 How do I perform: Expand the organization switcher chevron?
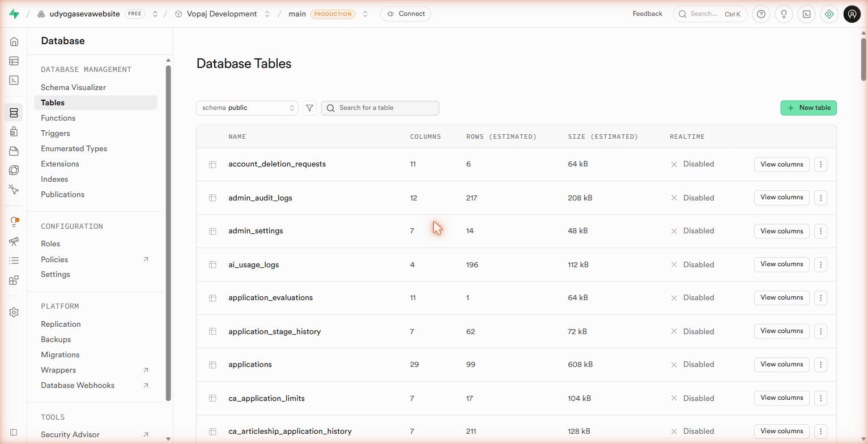click(155, 14)
